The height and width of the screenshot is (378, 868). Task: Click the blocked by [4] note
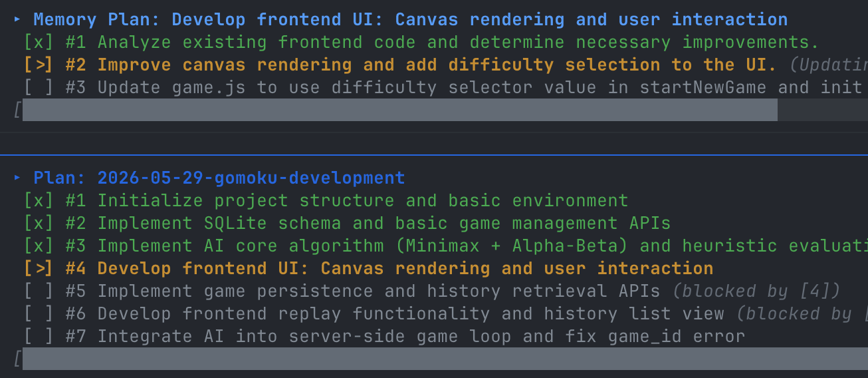click(756, 291)
